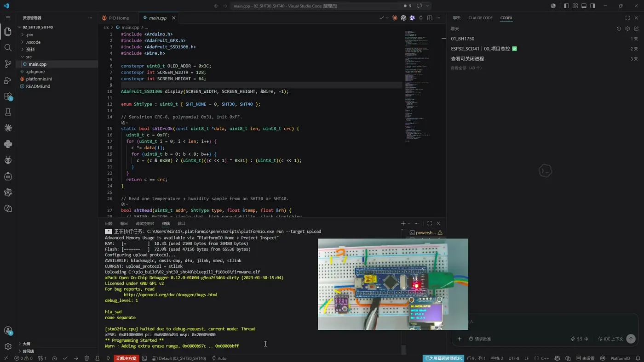Click the PlatformIO Build checkmark in status bar
Screen dimensions: 644x362
(65, 358)
